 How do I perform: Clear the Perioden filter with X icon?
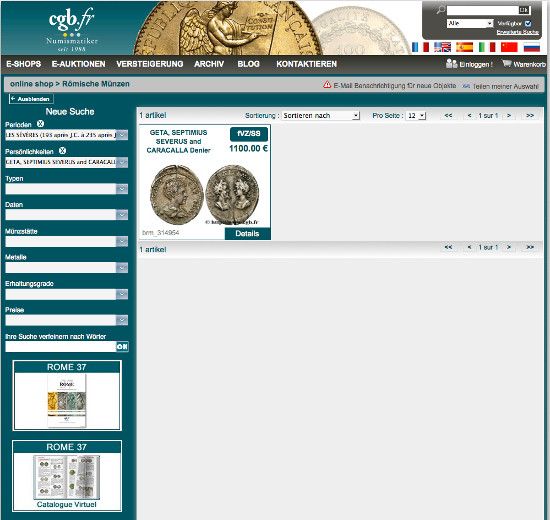tap(40, 124)
